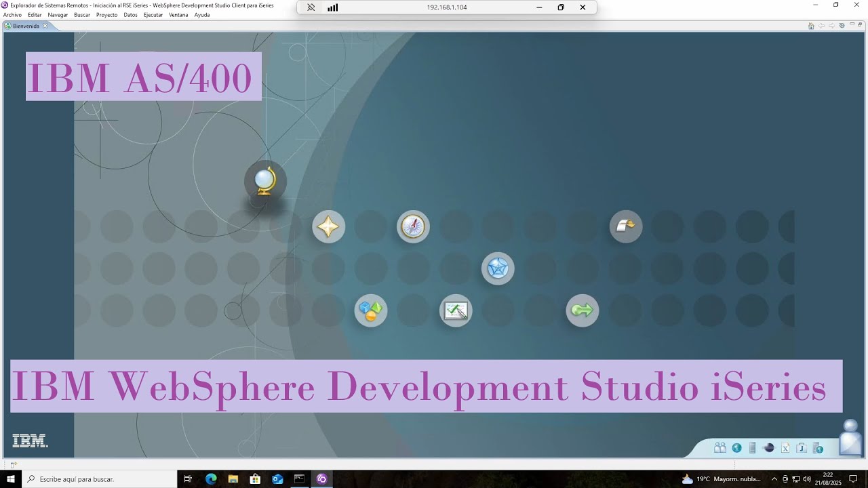Open Task View on the taskbar

[x=189, y=479]
